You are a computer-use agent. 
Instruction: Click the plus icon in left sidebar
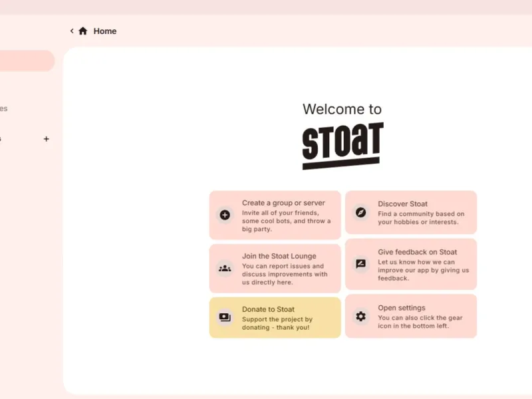(x=47, y=139)
